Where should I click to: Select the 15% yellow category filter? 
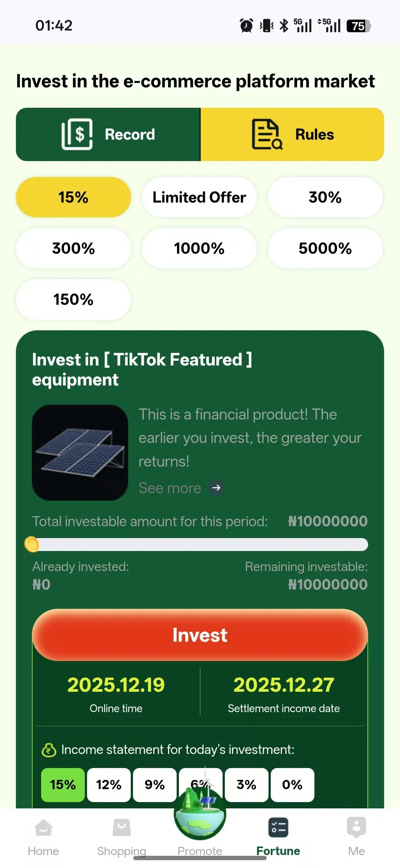click(73, 197)
